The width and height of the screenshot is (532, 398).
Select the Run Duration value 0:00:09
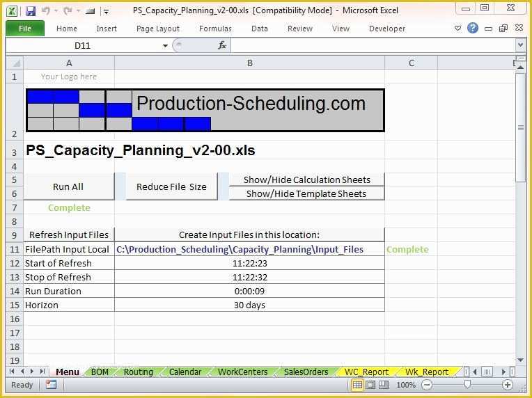point(250,291)
